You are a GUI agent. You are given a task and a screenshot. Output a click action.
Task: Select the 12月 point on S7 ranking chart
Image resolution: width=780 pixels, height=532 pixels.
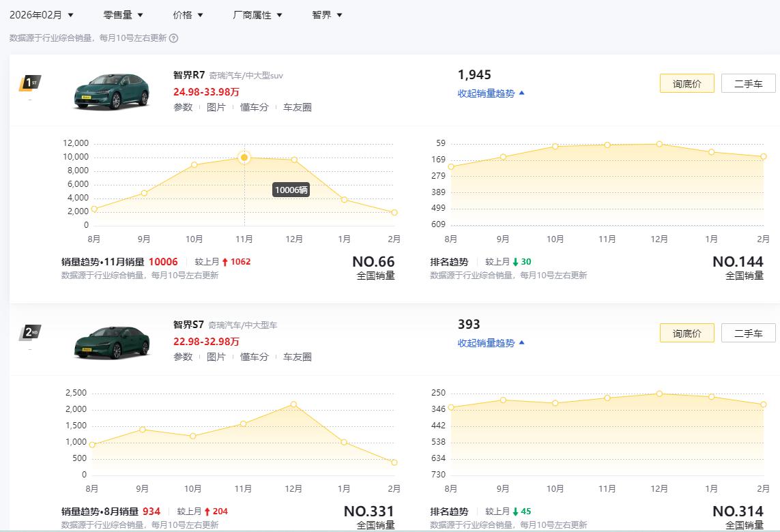[x=659, y=394]
